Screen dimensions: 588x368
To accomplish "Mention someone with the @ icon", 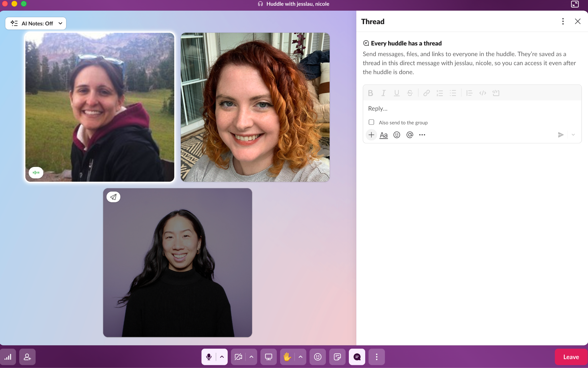I will tap(410, 135).
